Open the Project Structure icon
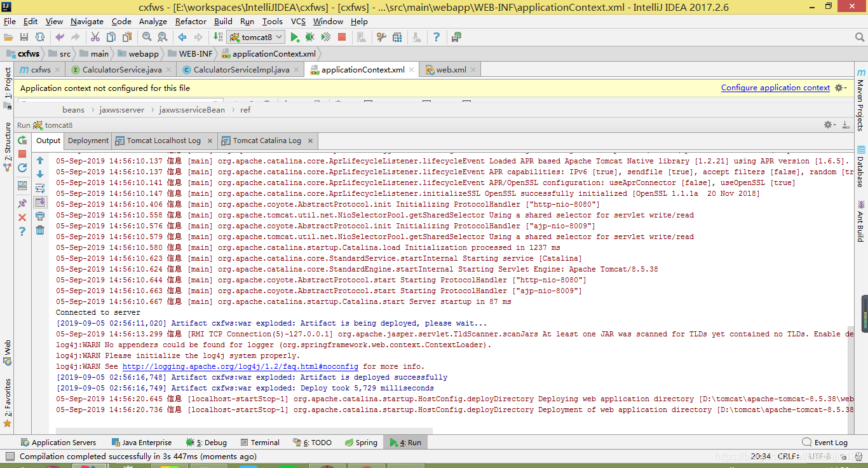 coord(398,38)
